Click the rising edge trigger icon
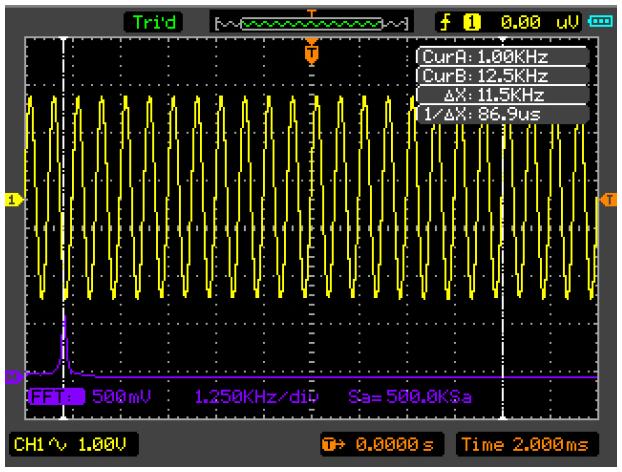Image resolution: width=622 pixels, height=472 pixels. coord(446,22)
